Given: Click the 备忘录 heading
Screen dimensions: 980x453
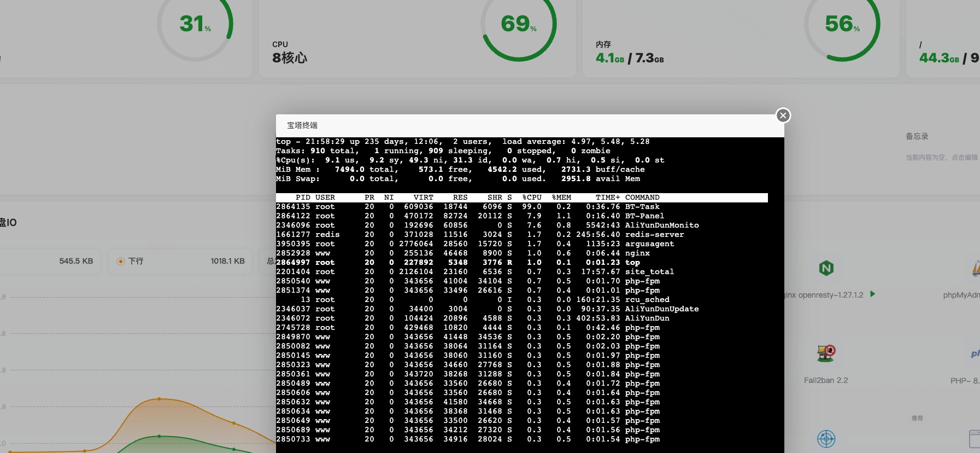Looking at the screenshot, I should [917, 136].
